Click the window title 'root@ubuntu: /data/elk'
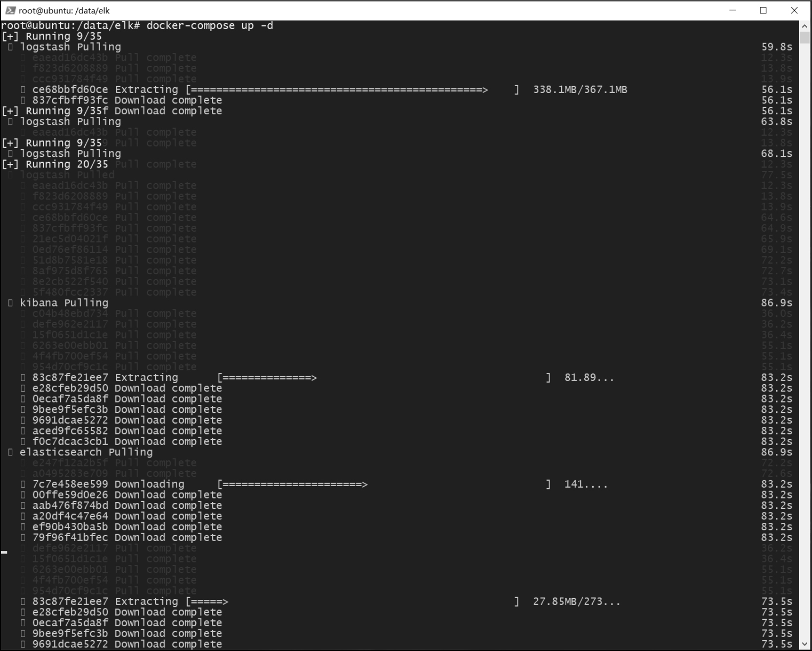 pos(64,10)
